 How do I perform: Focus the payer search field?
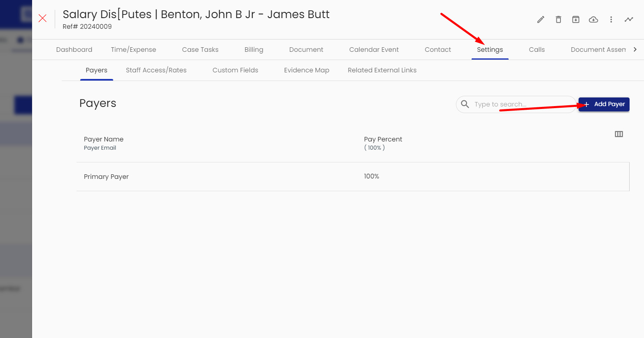coord(521,104)
